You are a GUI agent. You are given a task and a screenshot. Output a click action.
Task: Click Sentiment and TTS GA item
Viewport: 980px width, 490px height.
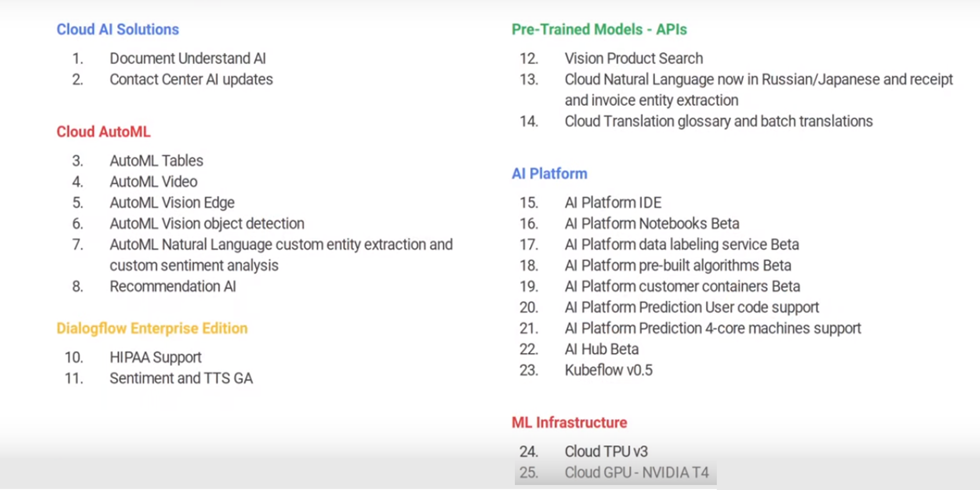[181, 379]
